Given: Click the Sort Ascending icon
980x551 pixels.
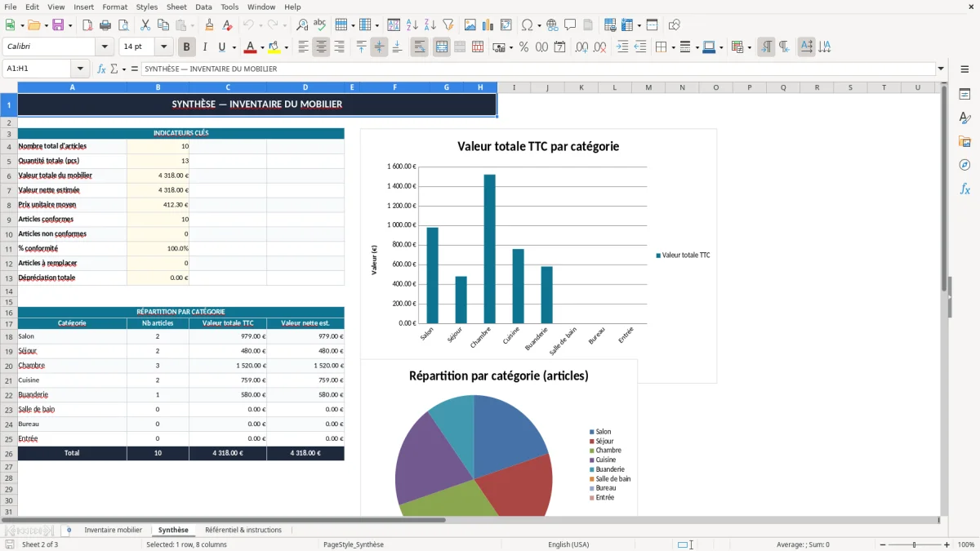Looking at the screenshot, I should point(412,25).
